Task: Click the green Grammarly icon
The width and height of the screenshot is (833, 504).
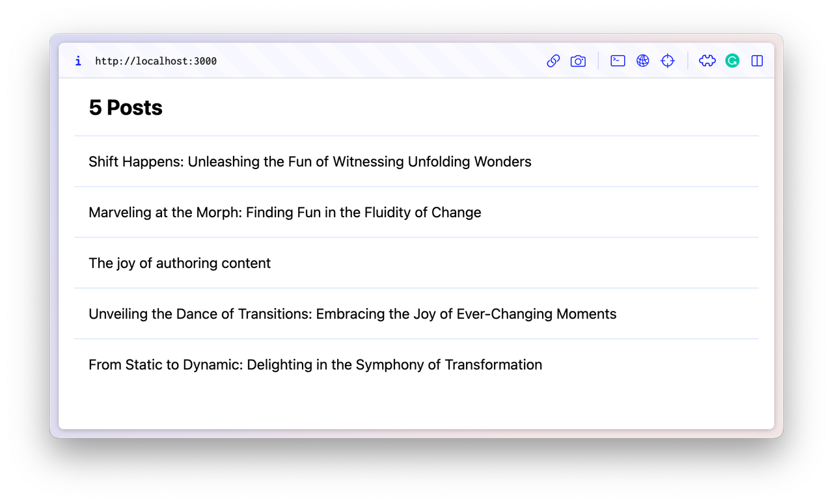Action: click(732, 60)
